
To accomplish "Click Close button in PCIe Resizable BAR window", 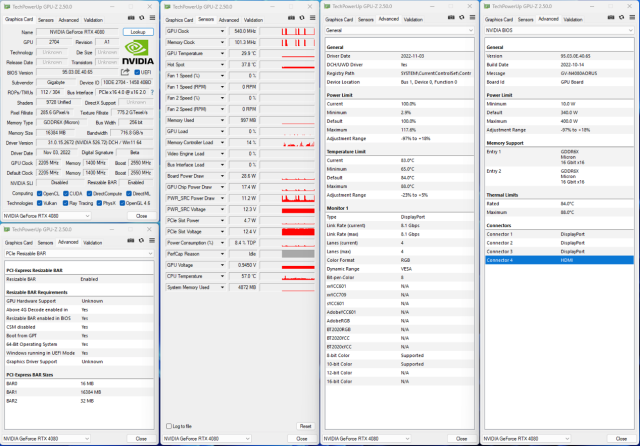I will (x=141, y=439).
